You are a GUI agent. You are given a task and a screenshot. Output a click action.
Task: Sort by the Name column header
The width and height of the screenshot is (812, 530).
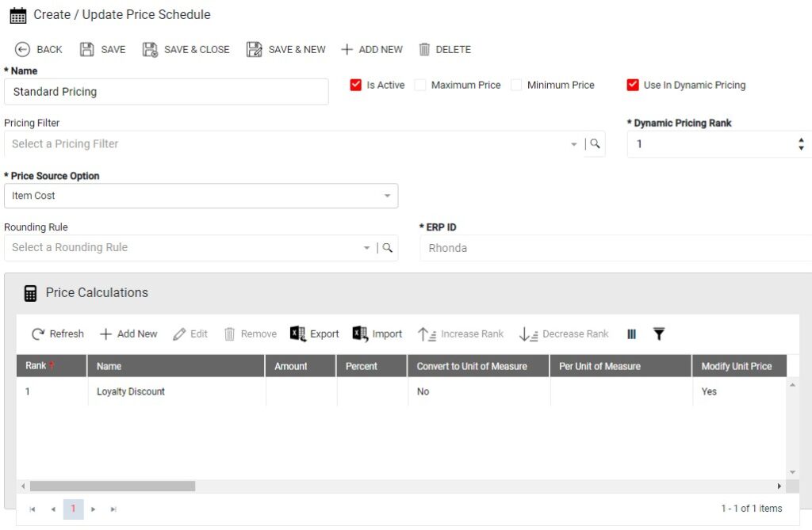(176, 366)
